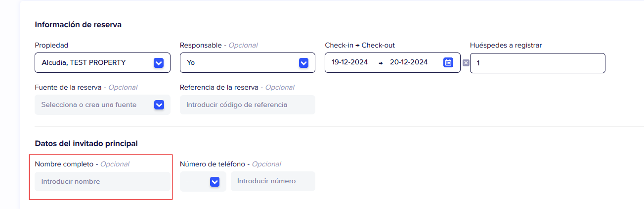Click the Número de teléfono label
The height and width of the screenshot is (209, 644).
click(213, 164)
